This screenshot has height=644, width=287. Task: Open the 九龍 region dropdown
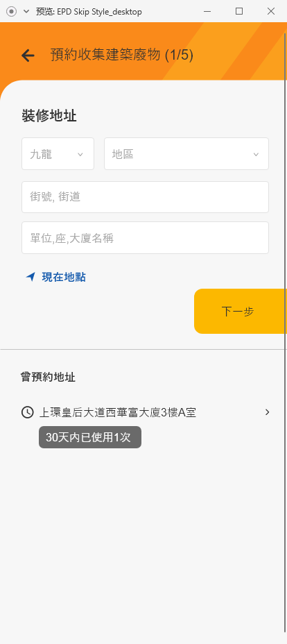58,154
